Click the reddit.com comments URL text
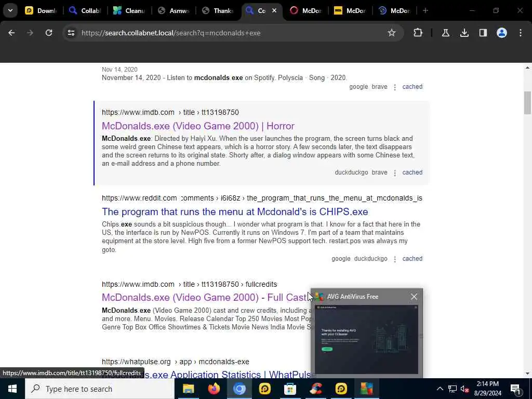 point(262,198)
